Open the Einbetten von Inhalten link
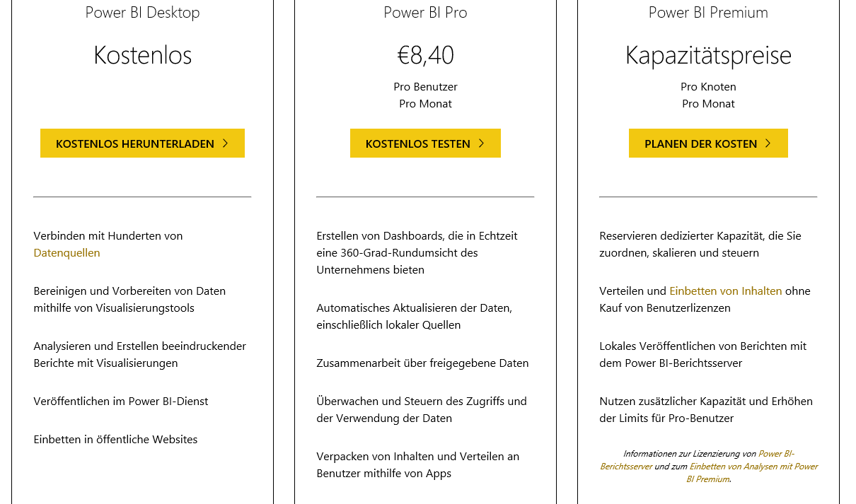 726,291
